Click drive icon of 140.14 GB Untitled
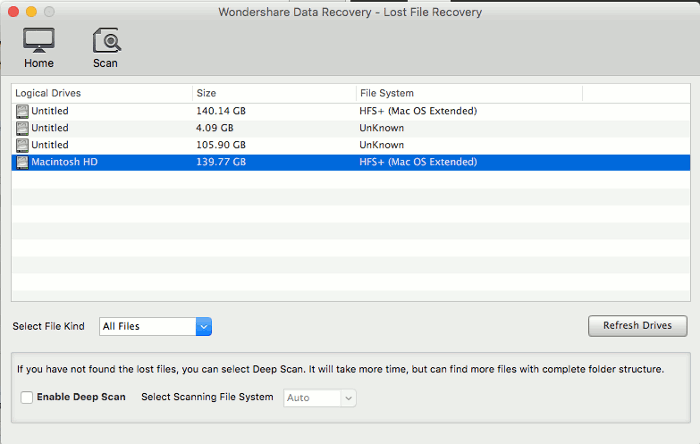700x444 pixels. coord(22,111)
